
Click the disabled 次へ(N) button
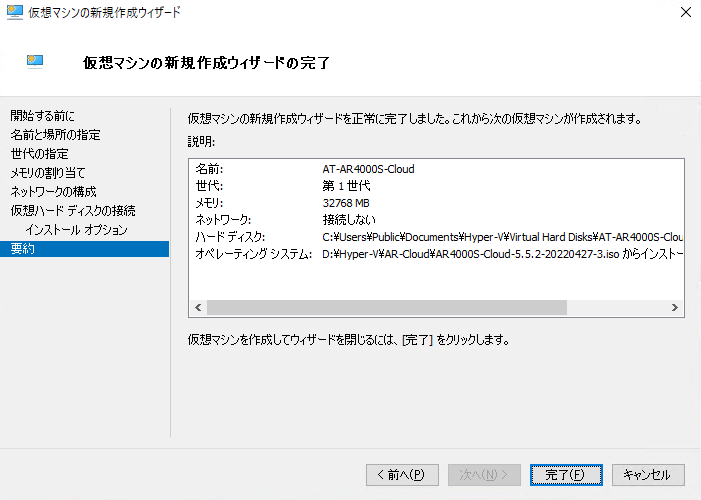point(484,475)
